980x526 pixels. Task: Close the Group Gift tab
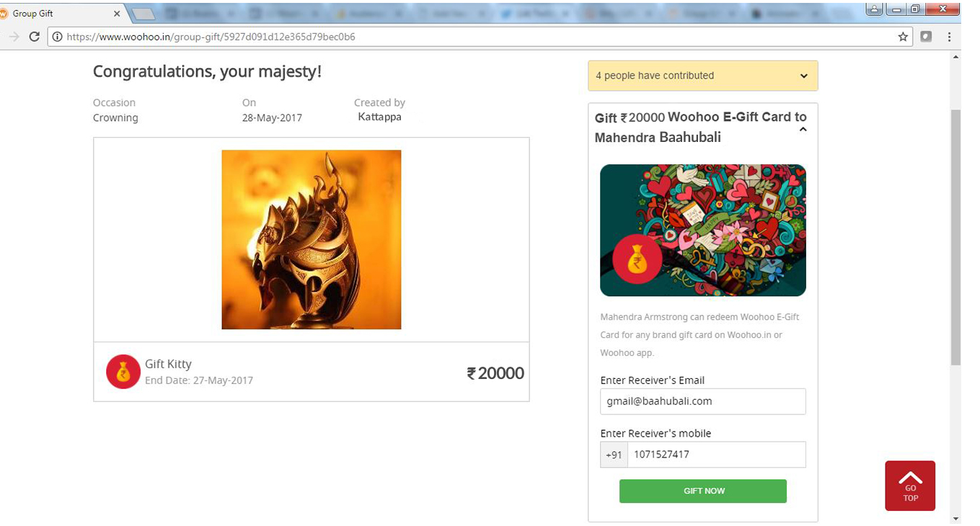coord(117,13)
